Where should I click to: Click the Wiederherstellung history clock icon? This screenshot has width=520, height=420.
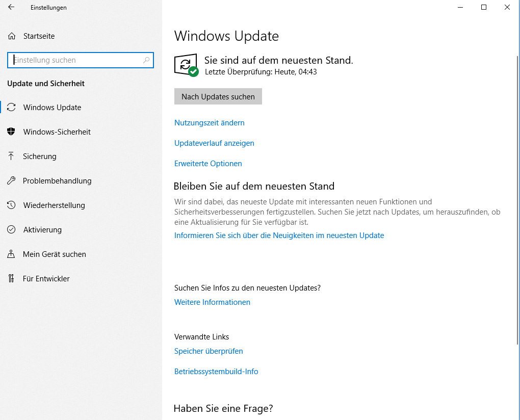click(11, 205)
